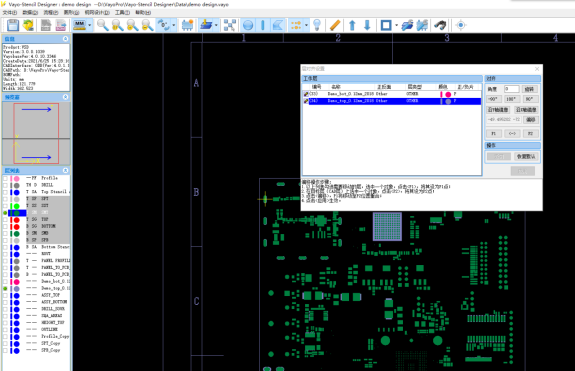Screen dimensions: 575x371
Task: Open the 流程 (Process) menu
Action: pyautogui.click(x=51, y=12)
